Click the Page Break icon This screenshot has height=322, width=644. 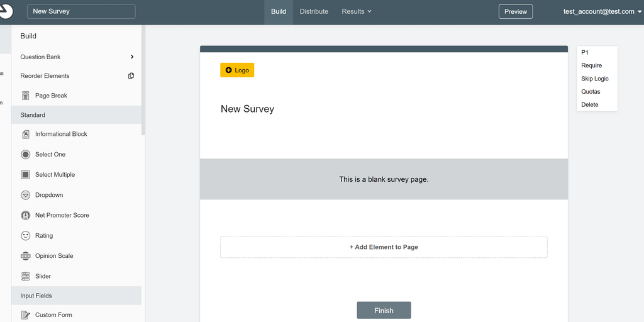pyautogui.click(x=26, y=96)
